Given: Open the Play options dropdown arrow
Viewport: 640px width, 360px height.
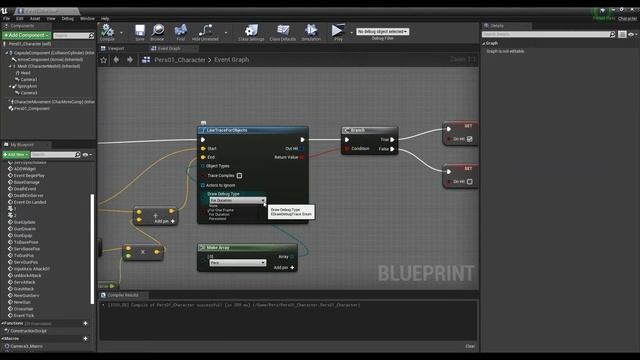Looking at the screenshot, I should click(351, 33).
